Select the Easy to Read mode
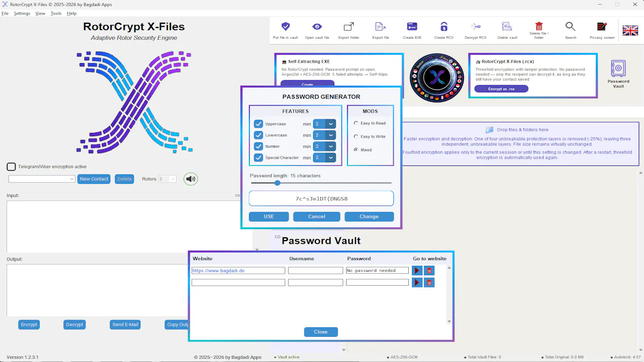The height and width of the screenshot is (362, 644). coord(356,123)
